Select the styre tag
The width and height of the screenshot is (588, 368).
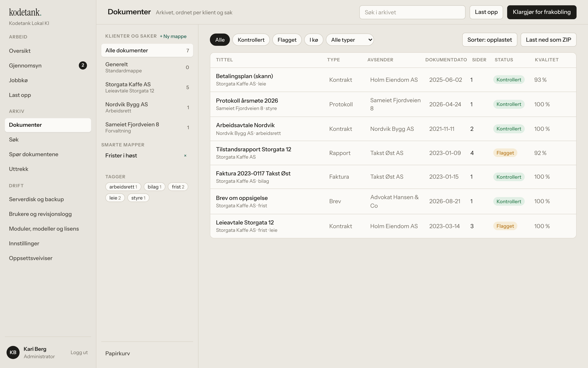[138, 198]
